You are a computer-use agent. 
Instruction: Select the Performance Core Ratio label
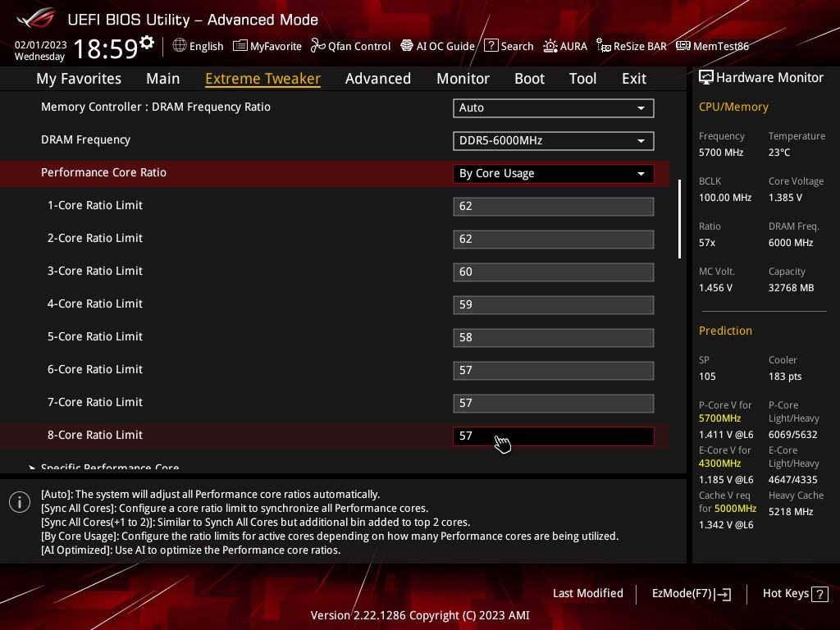pos(103,172)
